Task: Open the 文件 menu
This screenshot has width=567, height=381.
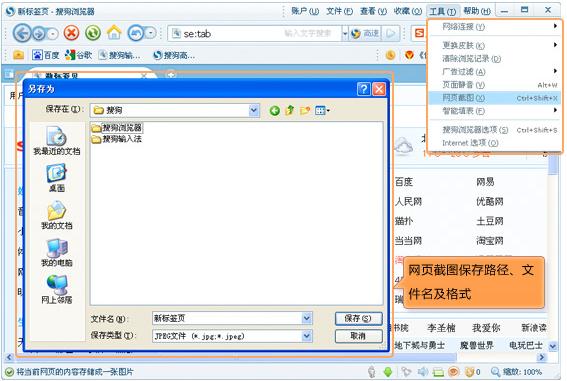Action: coord(340,11)
